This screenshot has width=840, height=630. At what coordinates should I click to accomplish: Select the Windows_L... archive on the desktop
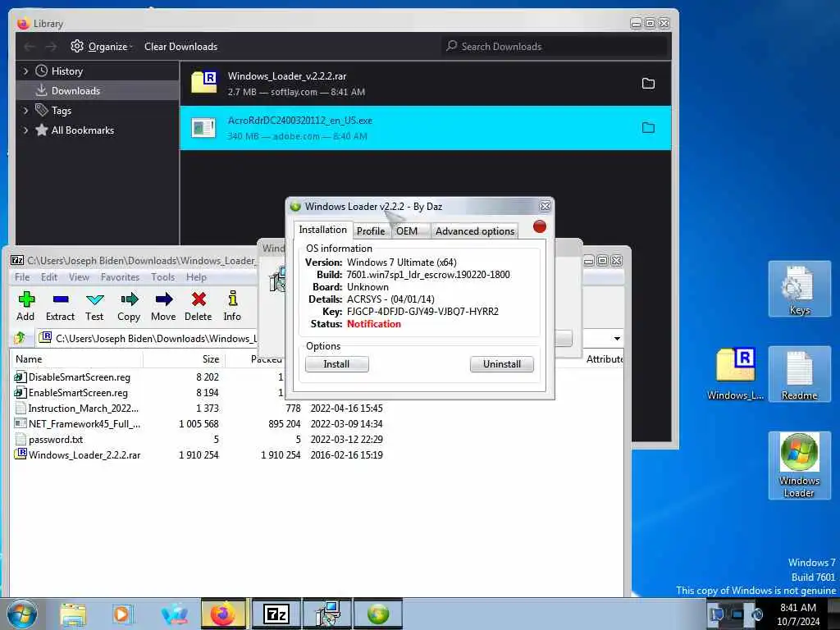pos(735,374)
